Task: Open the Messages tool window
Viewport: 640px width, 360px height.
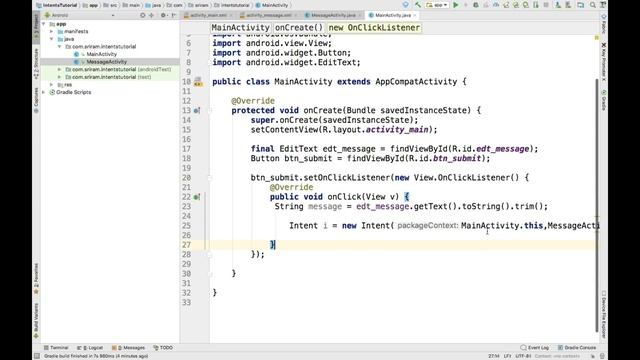Action: (x=128, y=348)
